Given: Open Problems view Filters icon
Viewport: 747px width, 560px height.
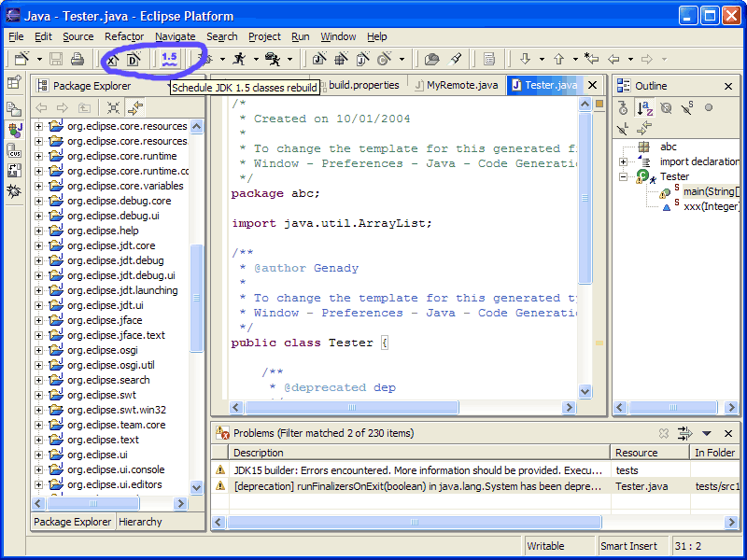Looking at the screenshot, I should coord(684,433).
